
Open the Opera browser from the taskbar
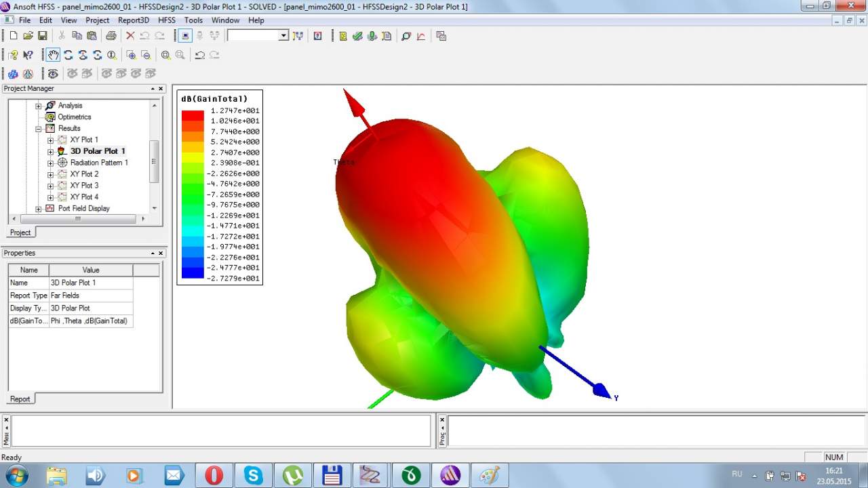coord(214,475)
